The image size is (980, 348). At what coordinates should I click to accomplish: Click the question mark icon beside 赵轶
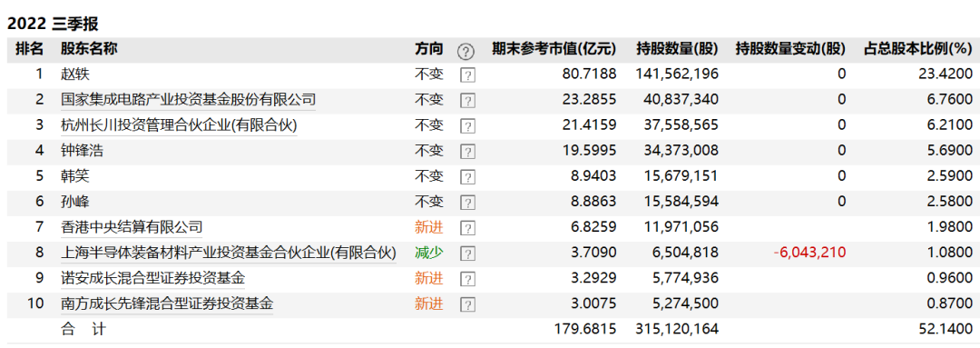coord(467,75)
